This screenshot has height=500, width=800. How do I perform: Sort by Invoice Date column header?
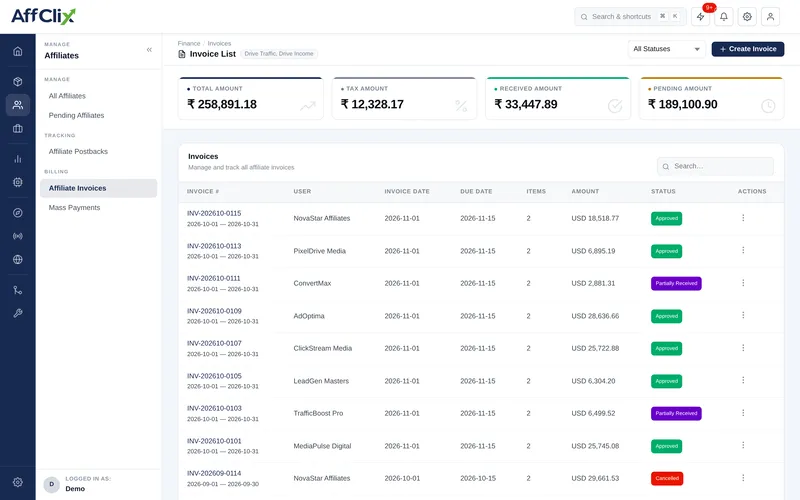click(x=407, y=191)
